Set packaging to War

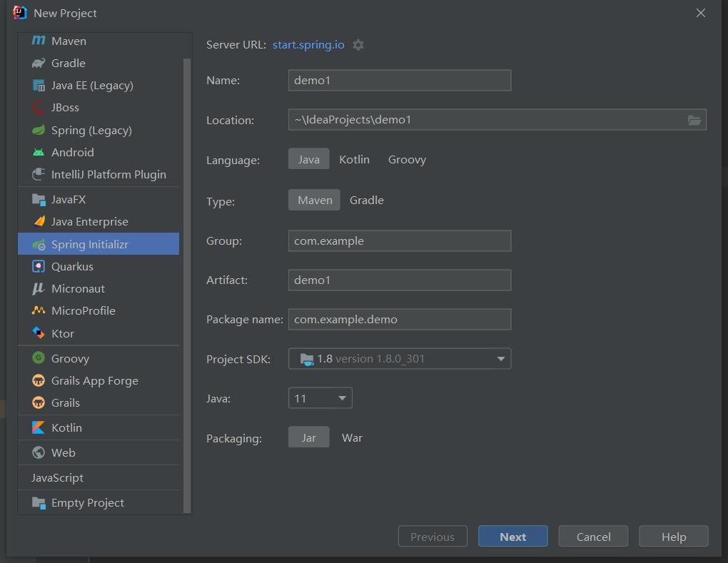[x=352, y=437]
